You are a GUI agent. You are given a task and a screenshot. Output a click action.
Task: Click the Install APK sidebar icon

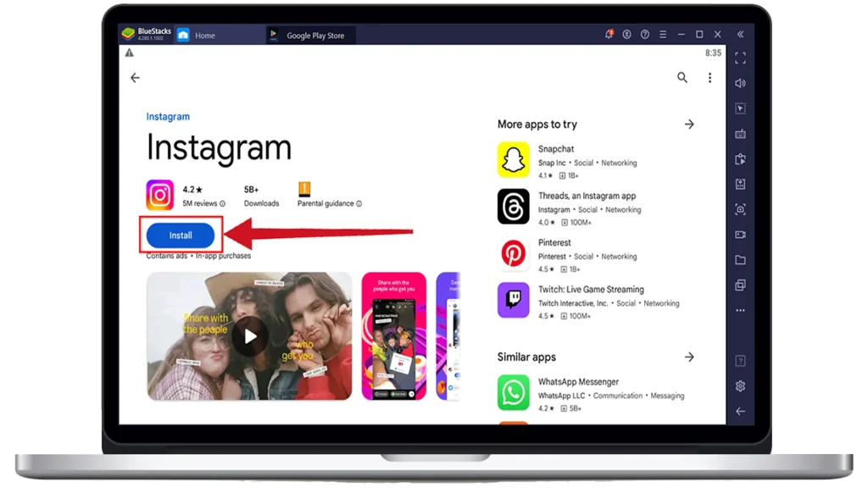point(740,184)
